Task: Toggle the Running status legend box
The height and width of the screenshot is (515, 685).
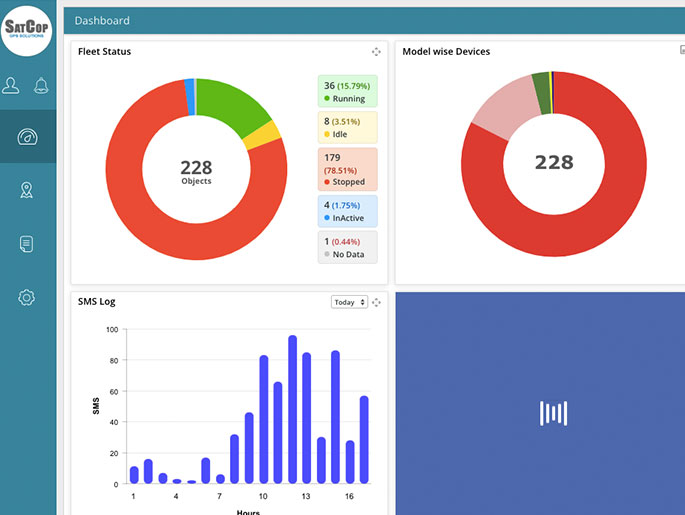Action: pos(347,91)
